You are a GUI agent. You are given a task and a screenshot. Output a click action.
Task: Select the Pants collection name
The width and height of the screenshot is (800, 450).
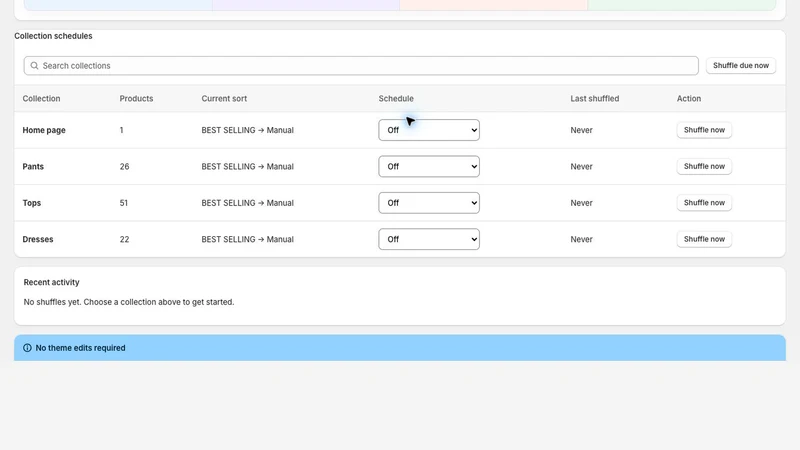[x=33, y=166]
